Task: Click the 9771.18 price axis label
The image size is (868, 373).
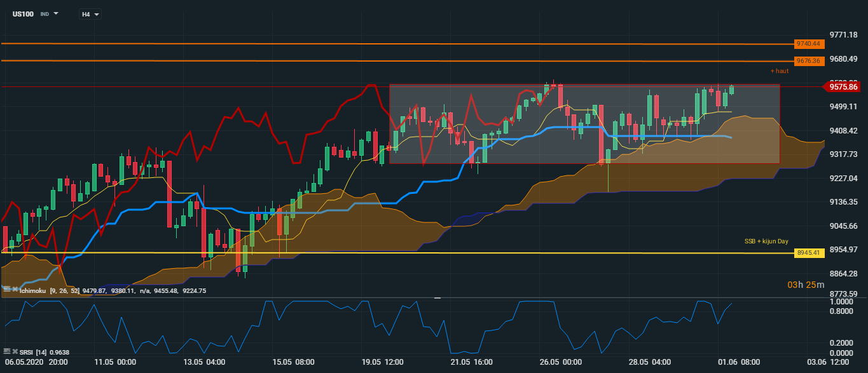Action: [844, 34]
